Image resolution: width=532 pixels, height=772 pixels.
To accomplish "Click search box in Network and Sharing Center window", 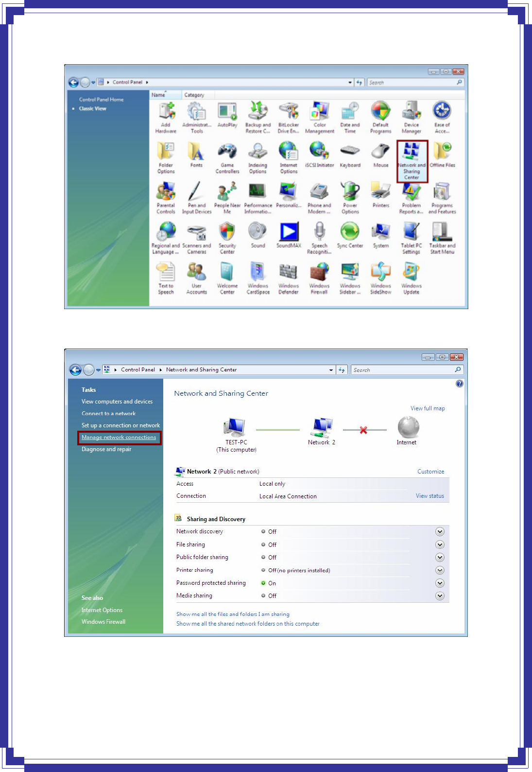I will coord(407,370).
